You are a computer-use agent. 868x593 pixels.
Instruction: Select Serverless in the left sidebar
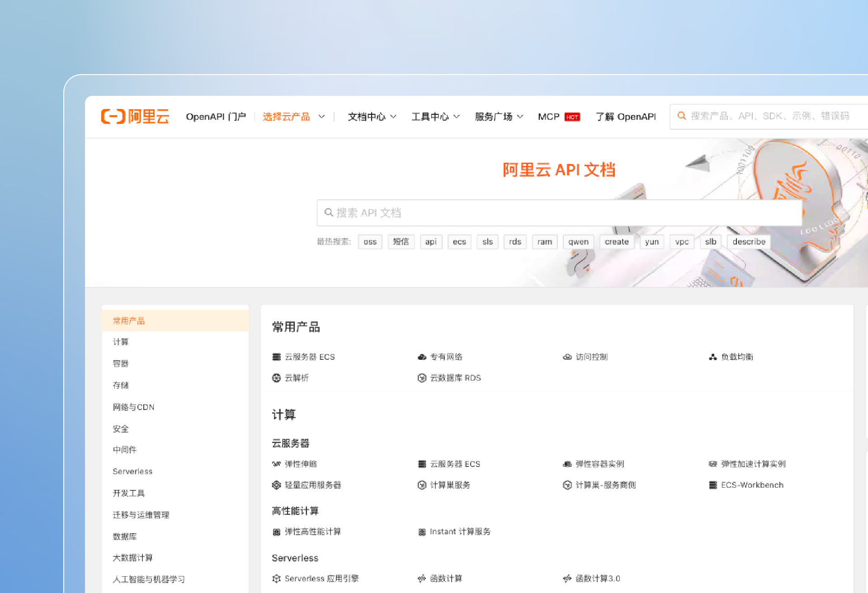click(x=175, y=471)
